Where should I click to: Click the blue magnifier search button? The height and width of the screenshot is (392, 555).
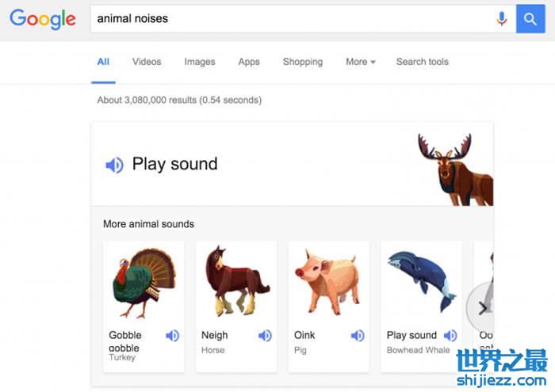click(x=530, y=19)
